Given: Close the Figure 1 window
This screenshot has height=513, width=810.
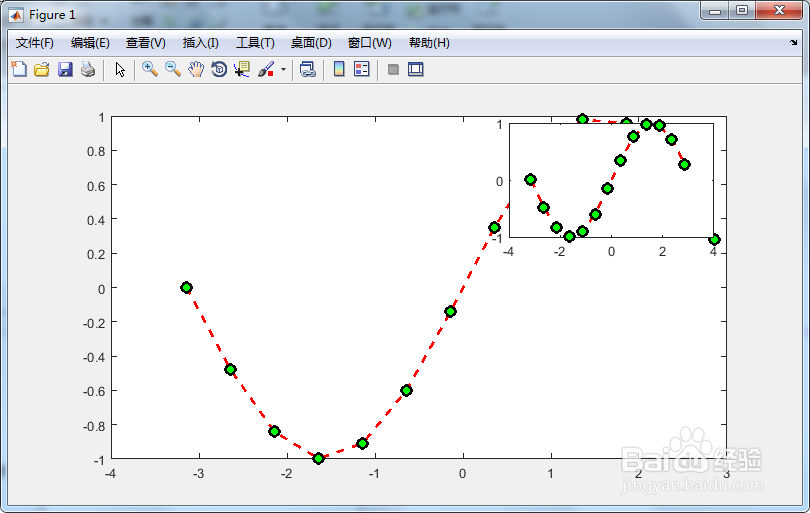Looking at the screenshot, I should (x=779, y=10).
